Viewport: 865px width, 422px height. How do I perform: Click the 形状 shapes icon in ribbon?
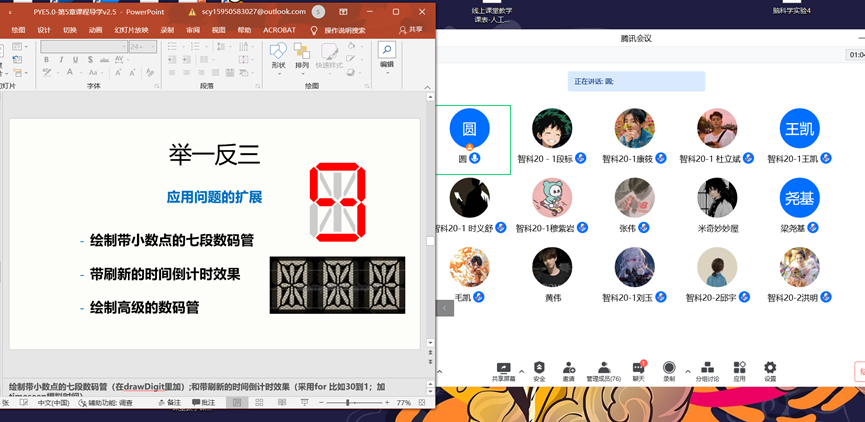pyautogui.click(x=278, y=54)
